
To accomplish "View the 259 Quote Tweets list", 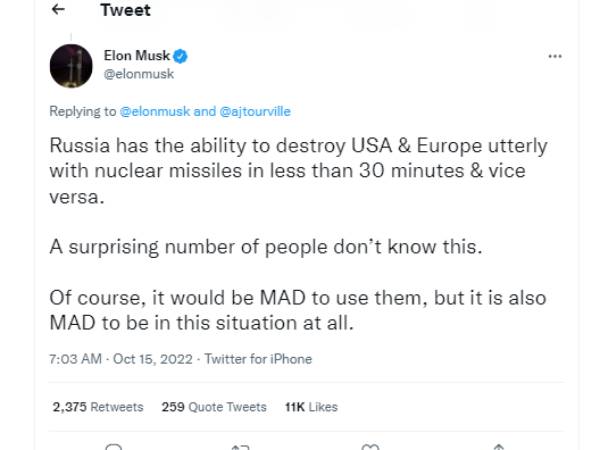I will pos(214,407).
